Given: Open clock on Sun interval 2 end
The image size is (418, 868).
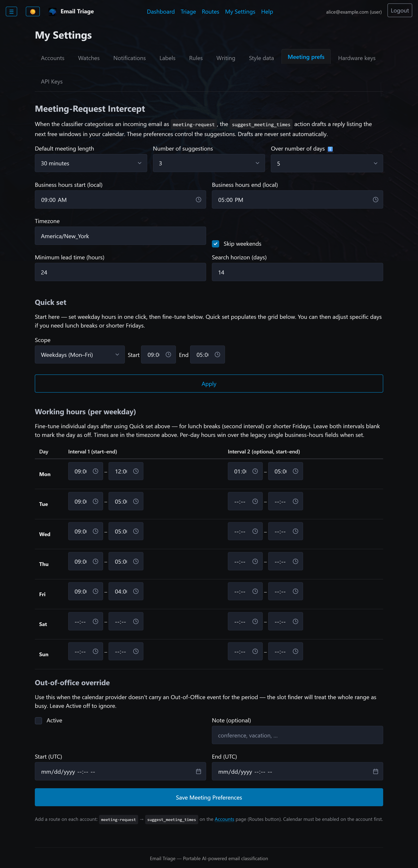Looking at the screenshot, I should pyautogui.click(x=296, y=651).
